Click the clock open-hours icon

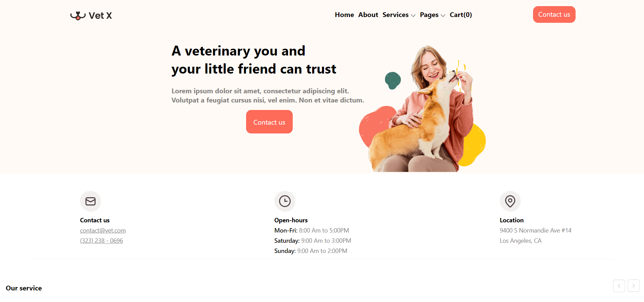[285, 201]
